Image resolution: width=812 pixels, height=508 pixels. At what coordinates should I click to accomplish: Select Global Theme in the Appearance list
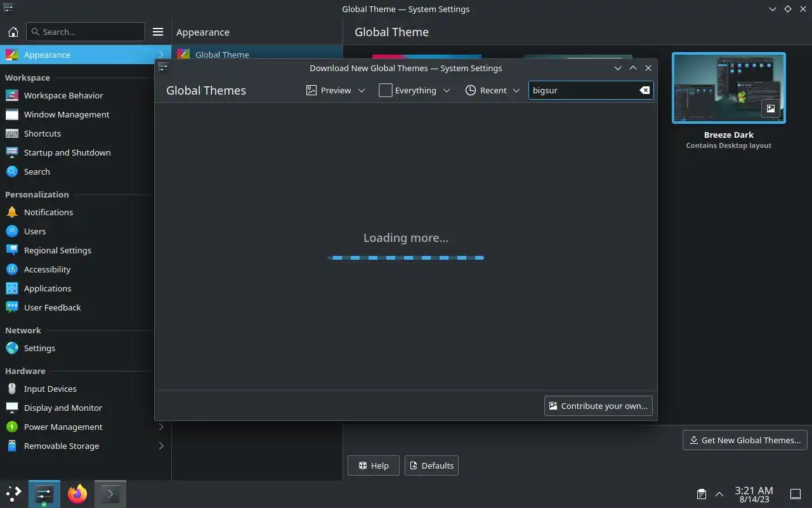pos(257,55)
